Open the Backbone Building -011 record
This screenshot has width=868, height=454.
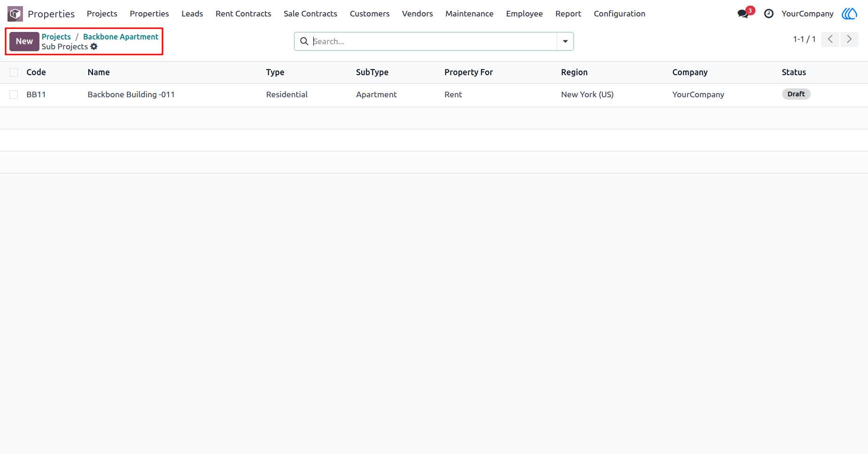tap(131, 94)
